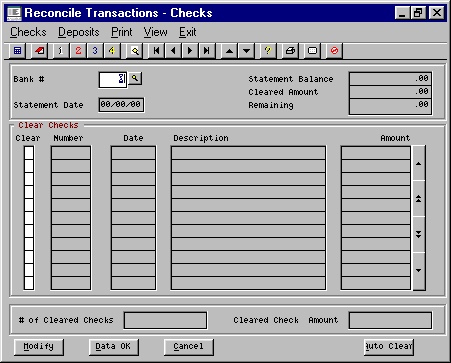Click the blue number 3 toolbar button

(95, 51)
